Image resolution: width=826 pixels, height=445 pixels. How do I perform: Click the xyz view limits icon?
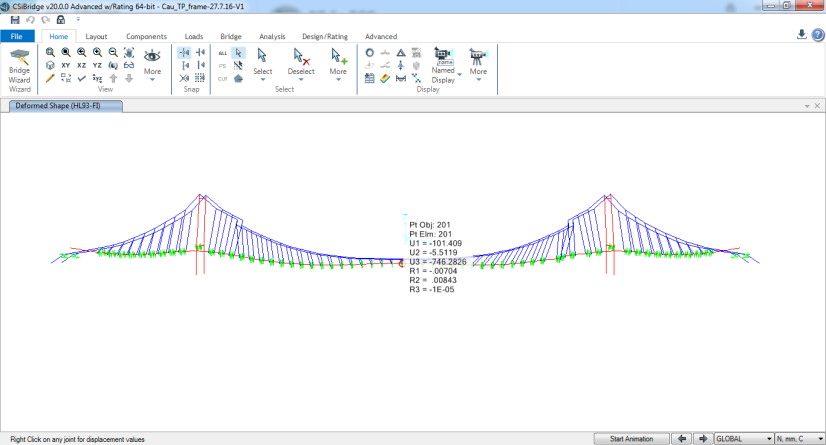click(97, 78)
